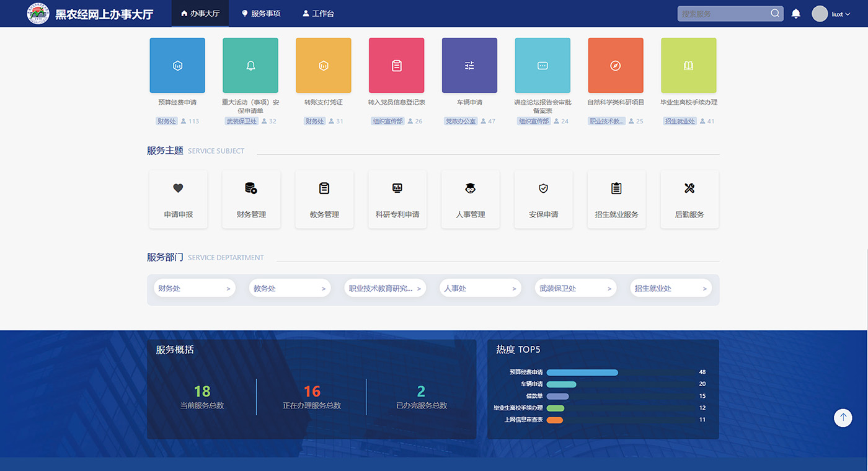Viewport: 868px width, 471px height.
Task: Open the purple 车辆申请 service tile
Action: point(469,66)
